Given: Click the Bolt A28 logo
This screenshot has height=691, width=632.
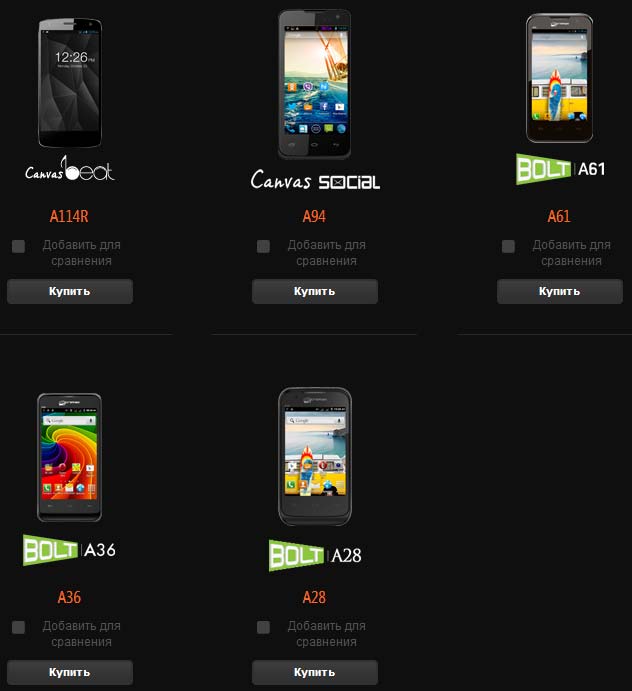Looking at the screenshot, I should [x=315, y=555].
